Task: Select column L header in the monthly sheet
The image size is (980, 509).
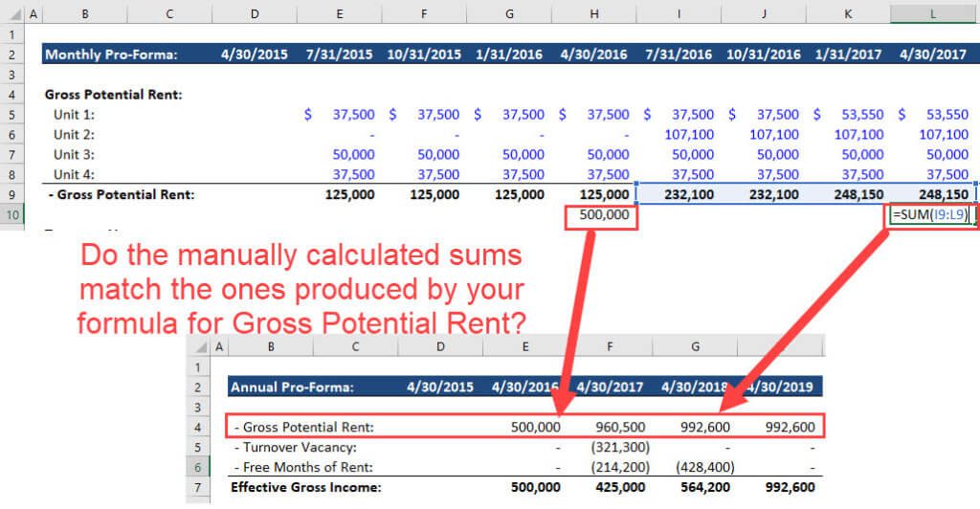Action: click(933, 14)
